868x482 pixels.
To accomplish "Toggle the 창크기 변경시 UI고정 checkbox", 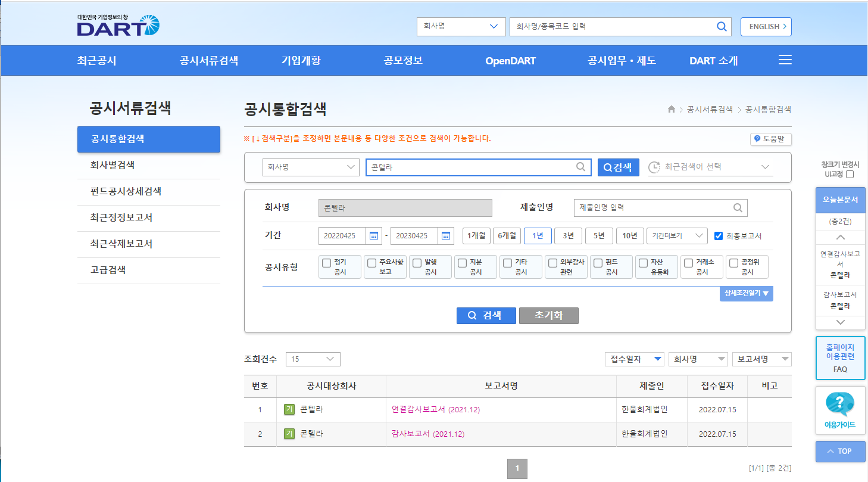I will pyautogui.click(x=850, y=175).
